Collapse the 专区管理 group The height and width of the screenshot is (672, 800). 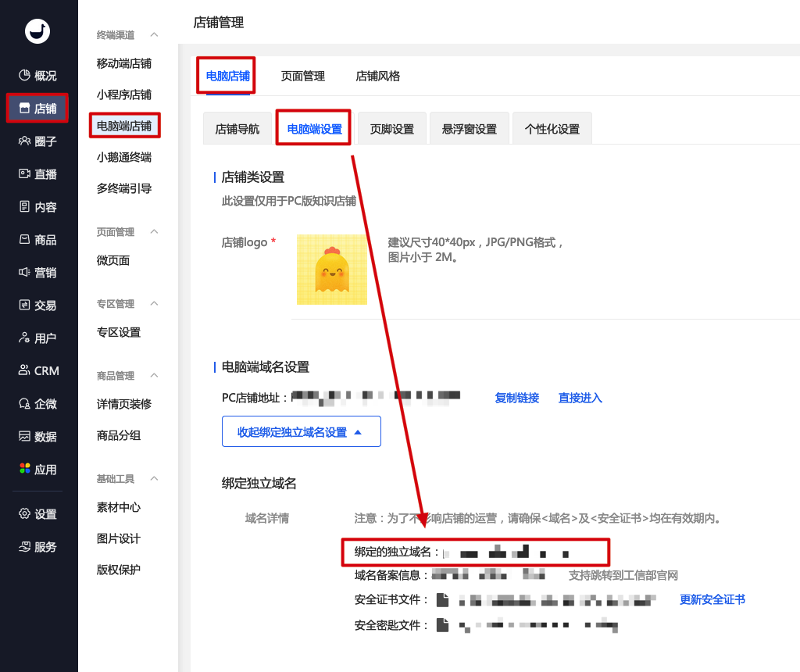(154, 304)
